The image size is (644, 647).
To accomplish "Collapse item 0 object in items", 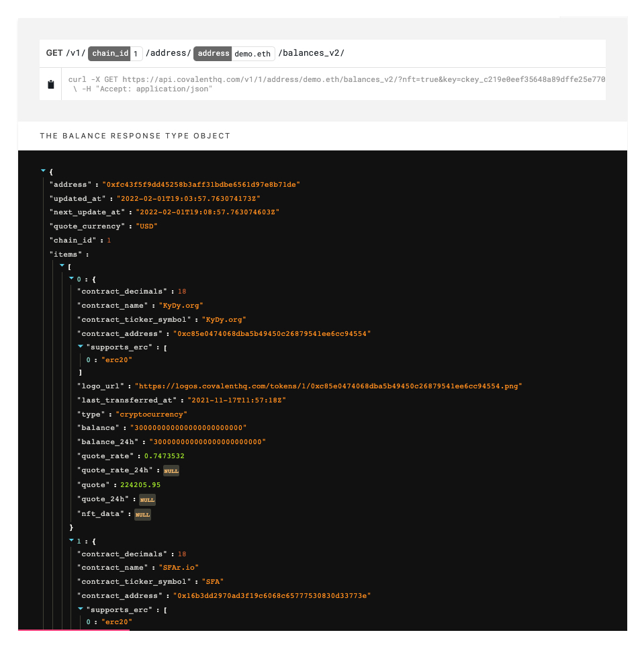I will 71,277.
